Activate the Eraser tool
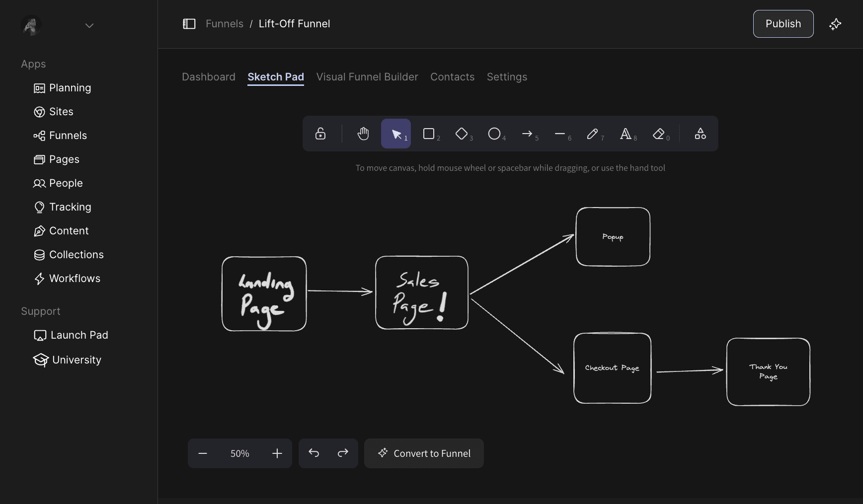Viewport: 863px width, 504px height. click(658, 134)
